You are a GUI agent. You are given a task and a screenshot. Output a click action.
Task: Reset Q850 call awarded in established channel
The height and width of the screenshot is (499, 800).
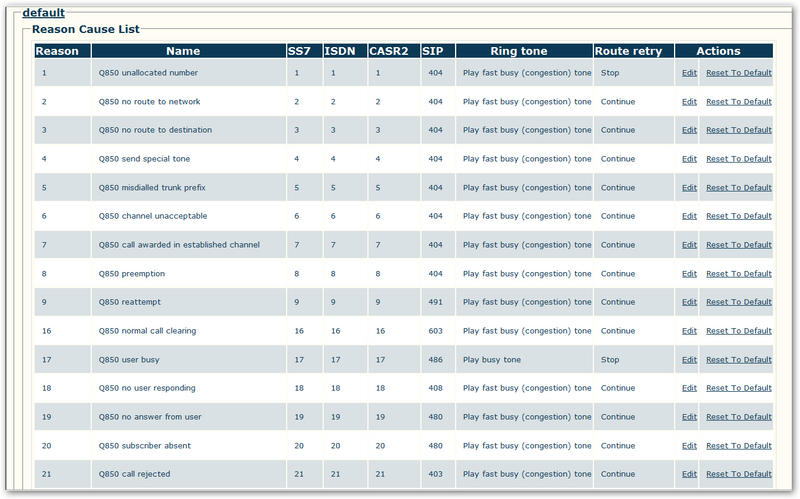[739, 245]
